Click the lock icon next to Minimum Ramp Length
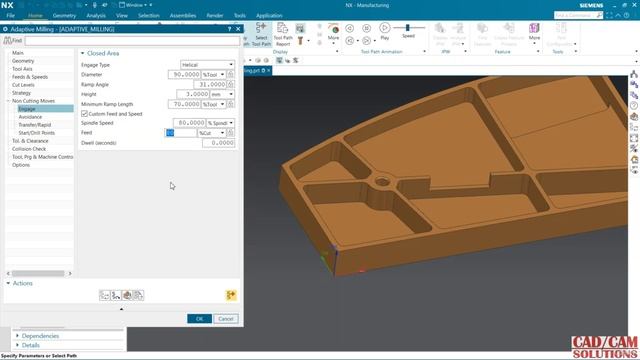The height and width of the screenshot is (360, 640). tap(231, 104)
